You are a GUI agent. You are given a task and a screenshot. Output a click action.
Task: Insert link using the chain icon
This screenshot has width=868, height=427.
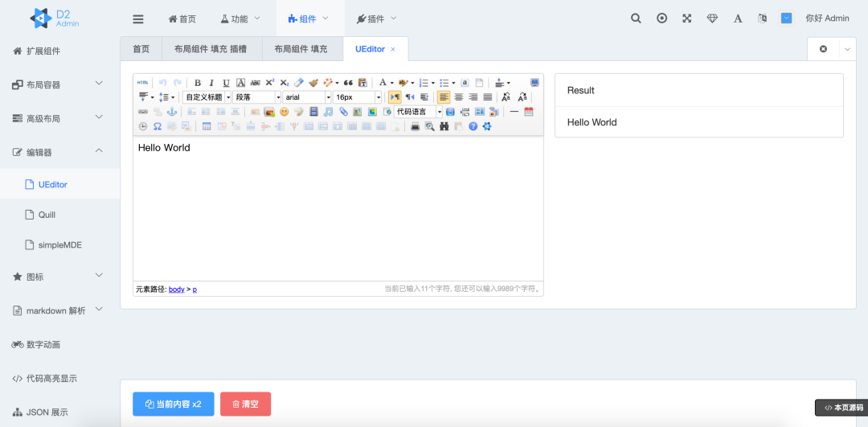[143, 112]
